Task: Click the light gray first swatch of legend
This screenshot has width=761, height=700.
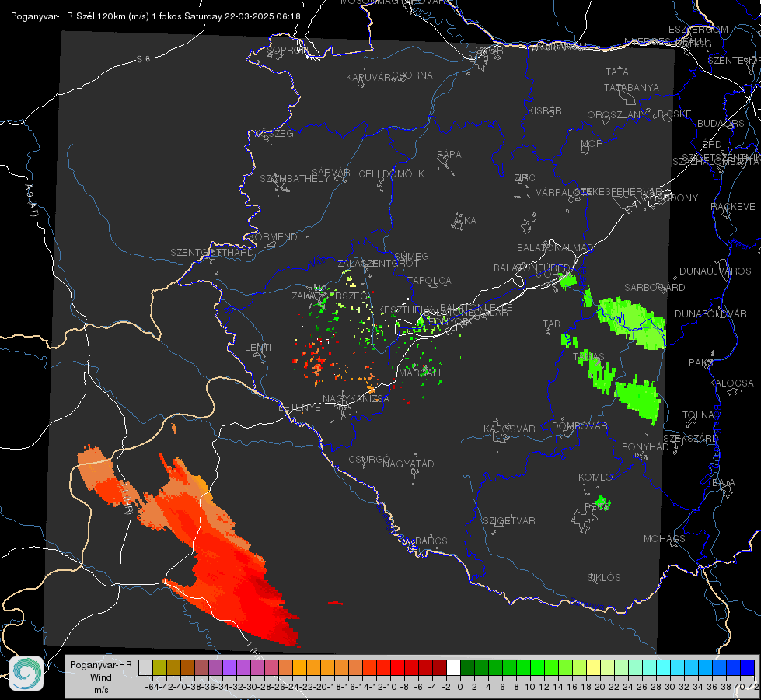Action: click(145, 667)
